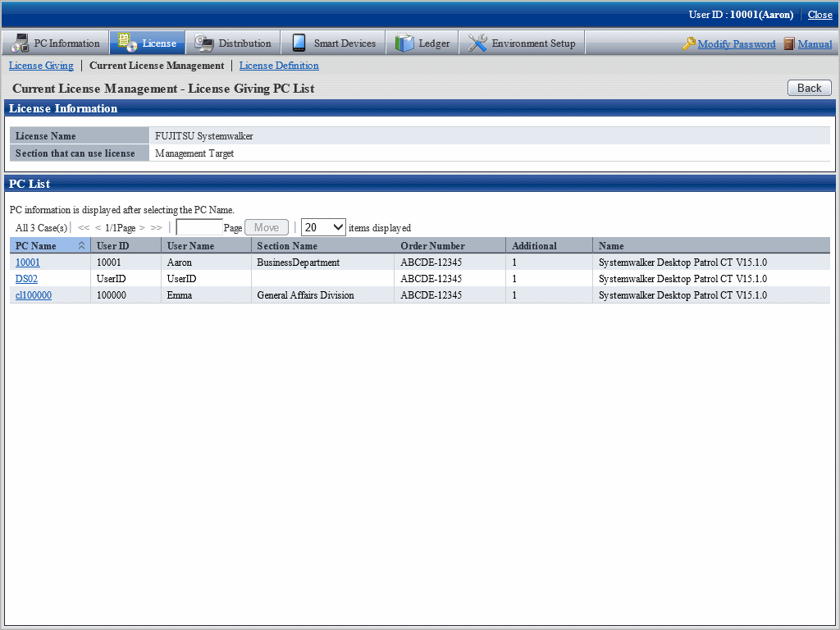840x630 pixels.
Task: Select the FUJITSU Systemwalker license name
Action: tap(203, 136)
